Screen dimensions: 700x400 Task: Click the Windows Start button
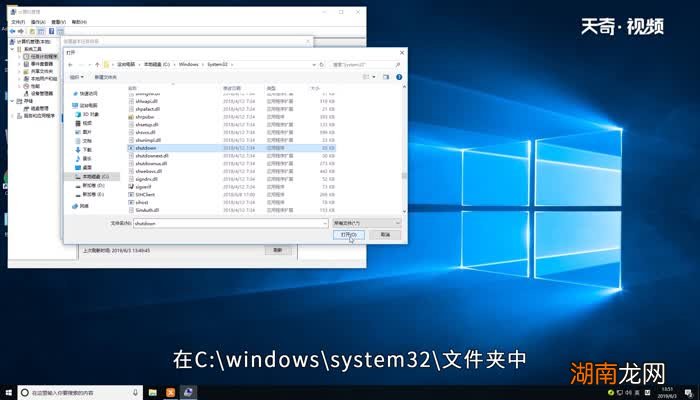pyautogui.click(x=8, y=392)
